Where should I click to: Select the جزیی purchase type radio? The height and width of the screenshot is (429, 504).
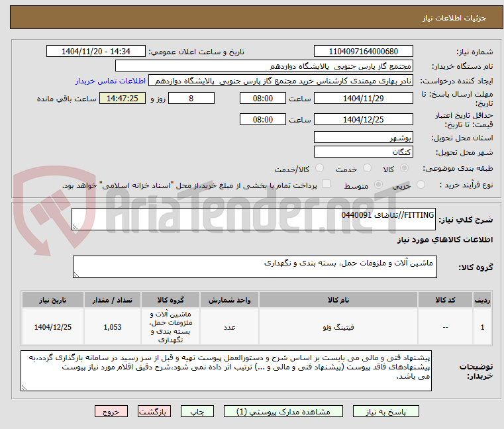[421, 185]
